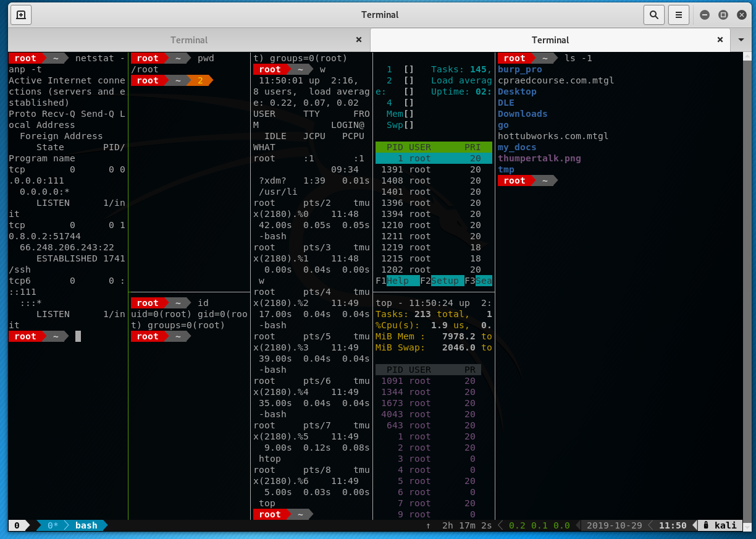Select the active right Terminal tab
This screenshot has height=539, width=756.
tap(550, 40)
